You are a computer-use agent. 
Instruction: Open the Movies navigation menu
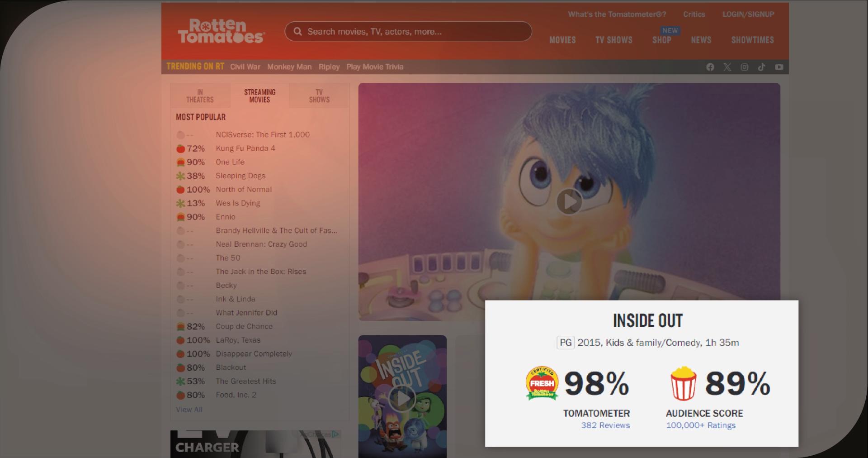[x=562, y=40]
